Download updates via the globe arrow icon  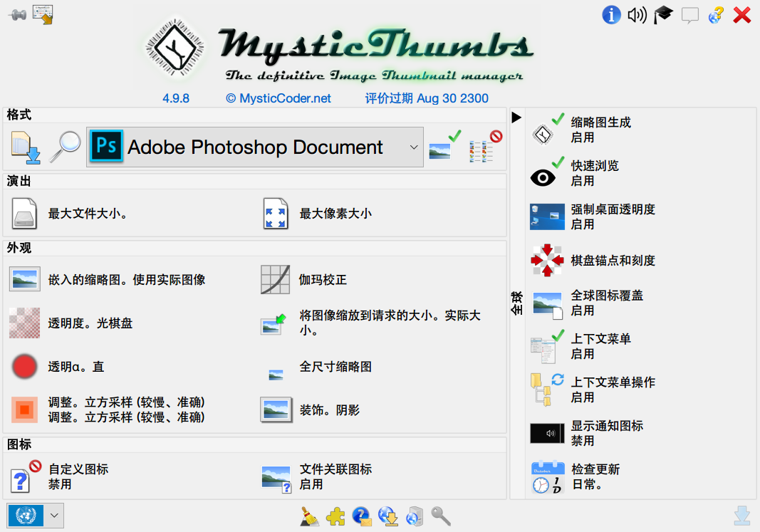(388, 516)
